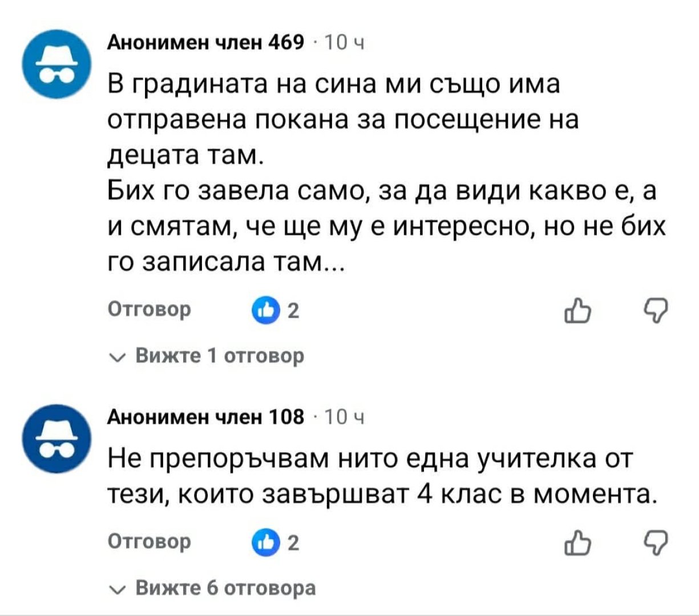Open the profile name Анонимен член 108

tap(206, 418)
